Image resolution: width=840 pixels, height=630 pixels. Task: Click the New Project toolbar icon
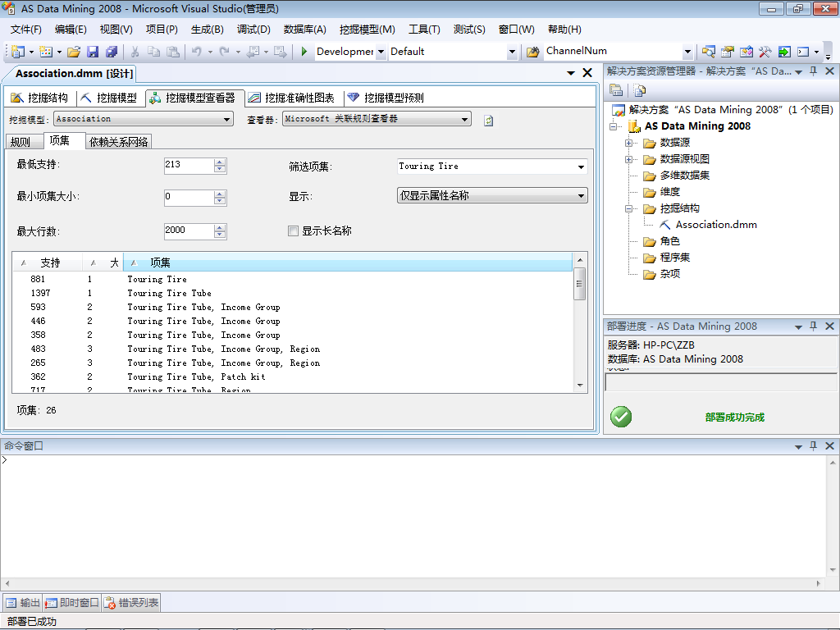click(18, 52)
